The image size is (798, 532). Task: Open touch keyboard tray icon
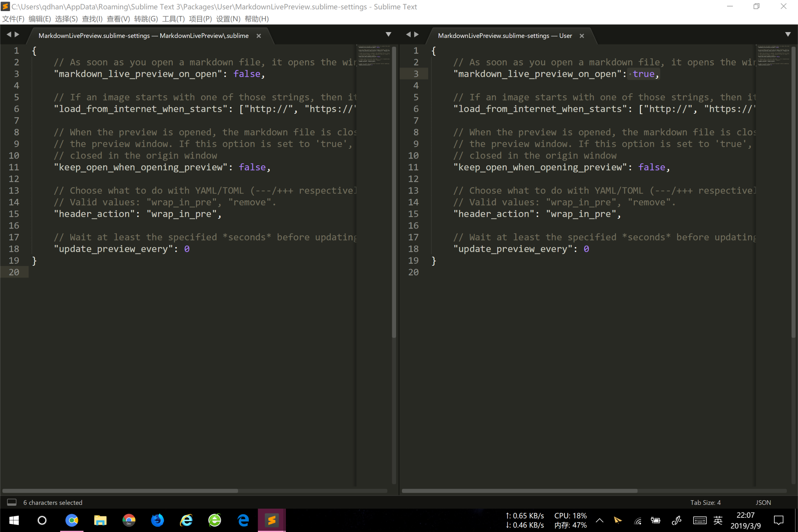pyautogui.click(x=700, y=520)
